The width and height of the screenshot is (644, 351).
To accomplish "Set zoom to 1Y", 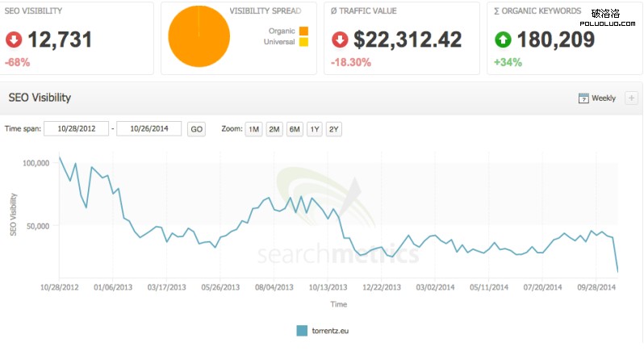I will [x=315, y=129].
